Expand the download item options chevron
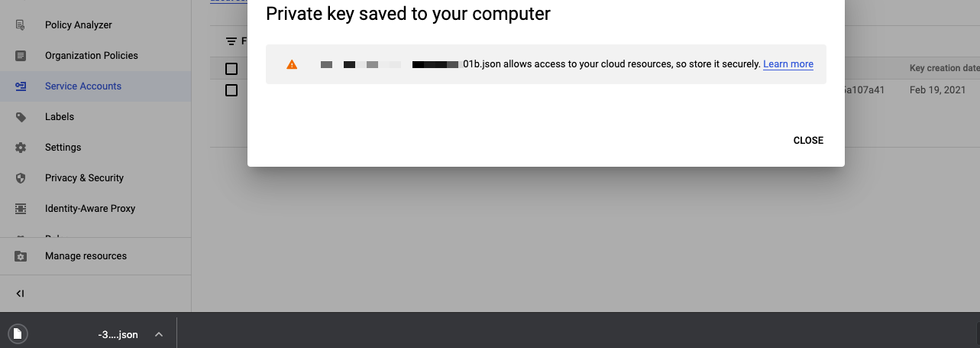The height and width of the screenshot is (348, 980). click(159, 334)
